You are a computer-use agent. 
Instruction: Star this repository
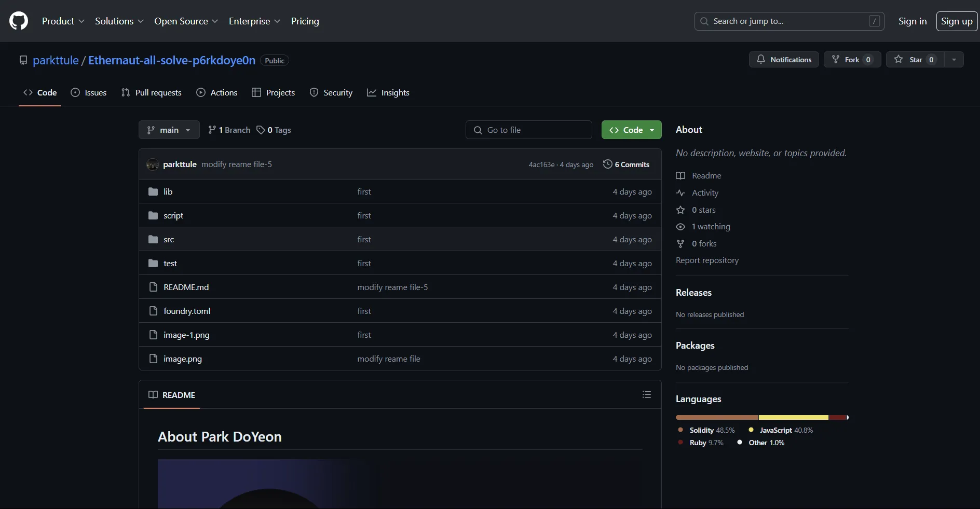915,60
